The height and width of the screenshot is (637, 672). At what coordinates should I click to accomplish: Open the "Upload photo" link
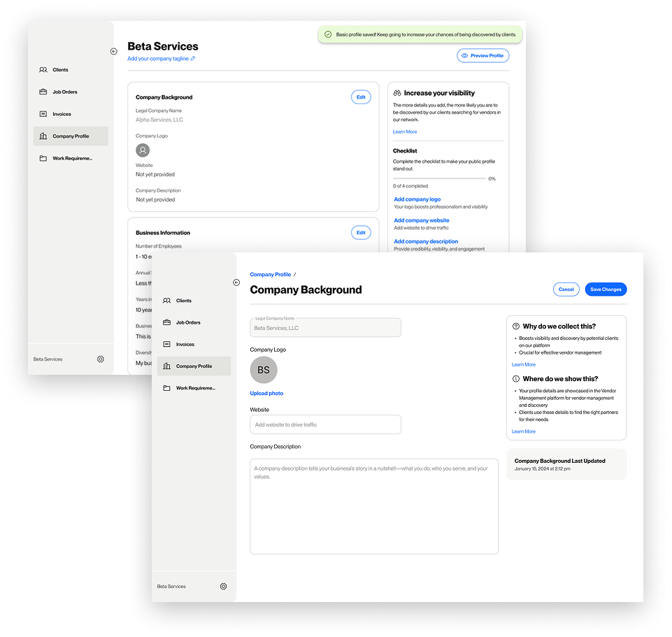coord(266,393)
